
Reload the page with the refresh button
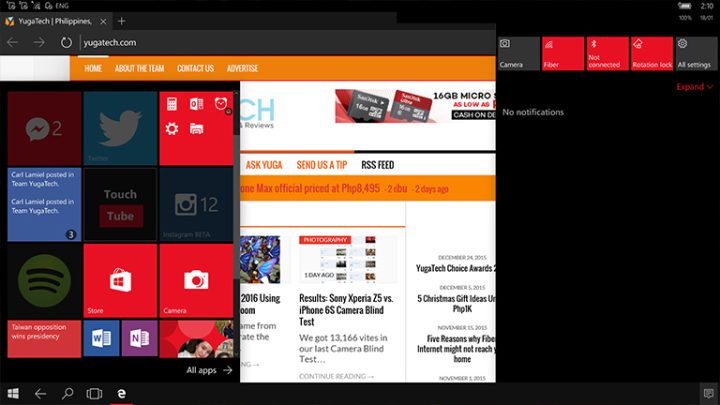(x=66, y=42)
